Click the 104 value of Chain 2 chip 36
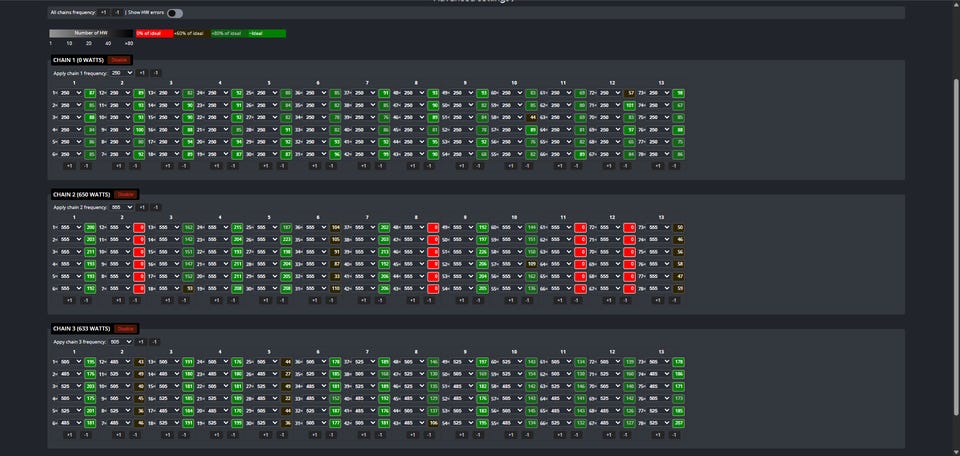 (335, 228)
